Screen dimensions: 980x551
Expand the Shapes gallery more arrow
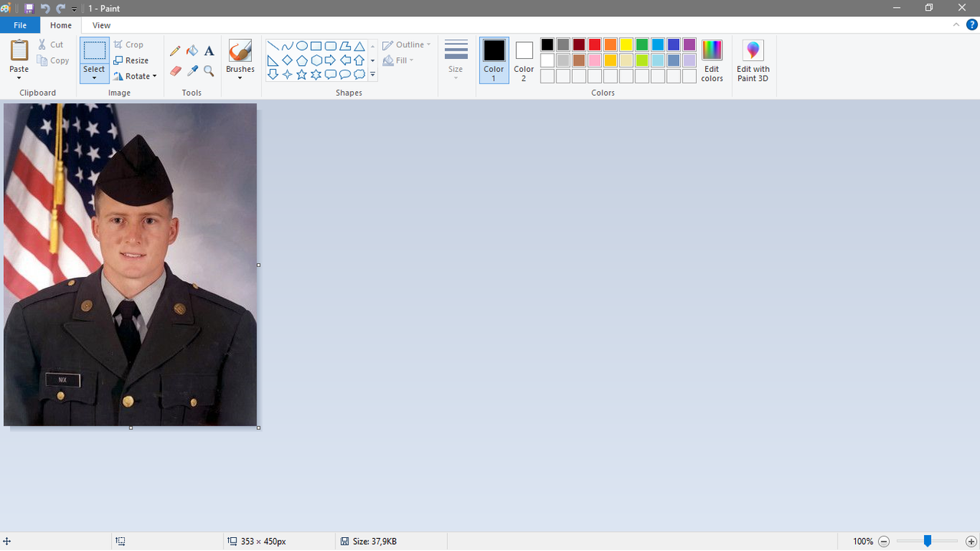pyautogui.click(x=373, y=75)
